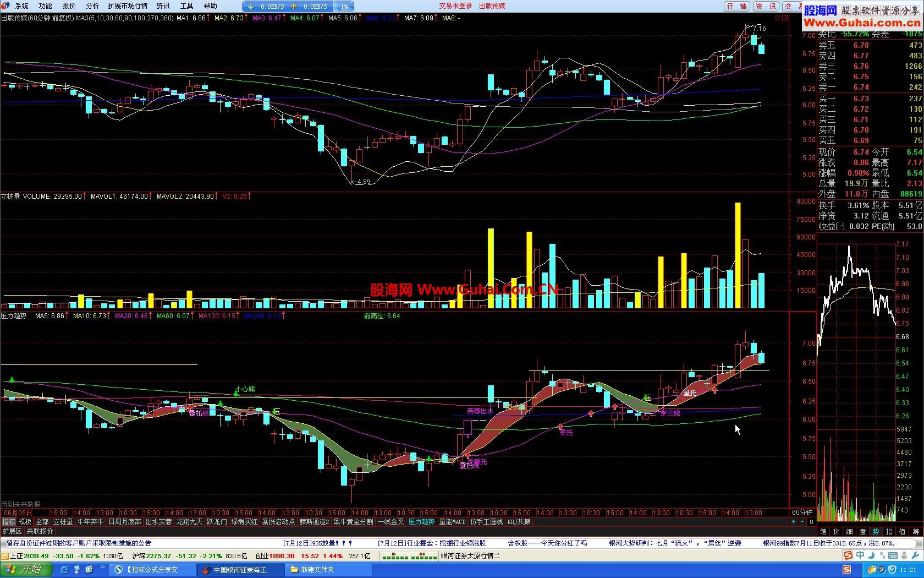Switch right panel to 势 tab
This screenshot has height=578, width=924.
click(x=876, y=532)
